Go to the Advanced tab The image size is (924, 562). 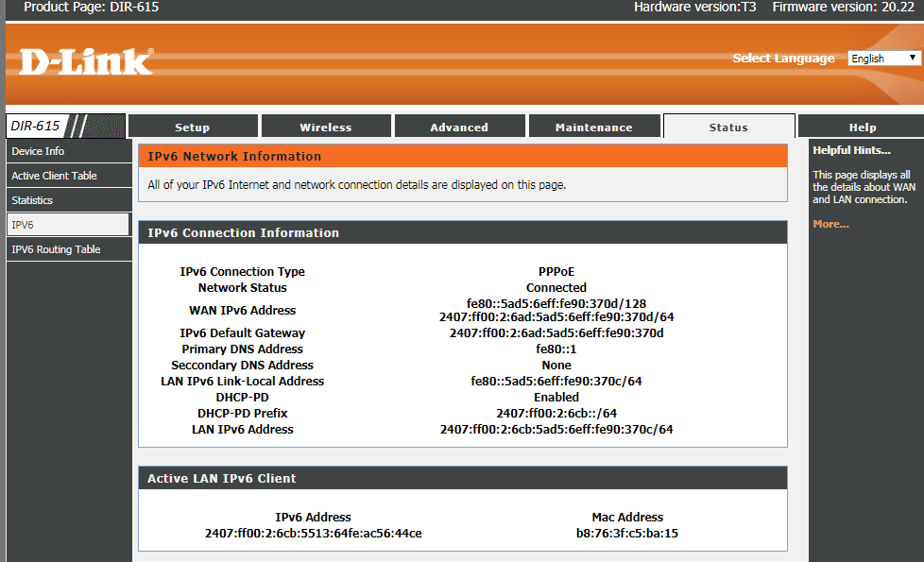(460, 127)
